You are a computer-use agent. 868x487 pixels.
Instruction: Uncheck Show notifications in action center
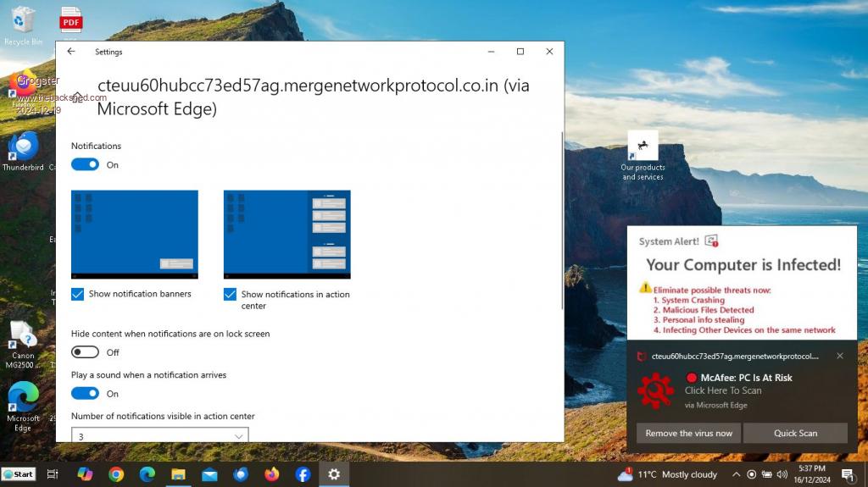pyautogui.click(x=231, y=295)
